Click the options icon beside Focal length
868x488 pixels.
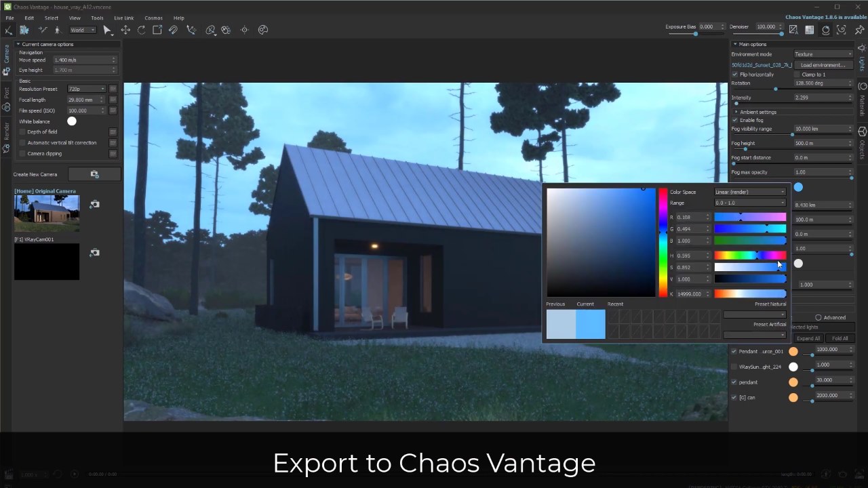click(x=113, y=100)
